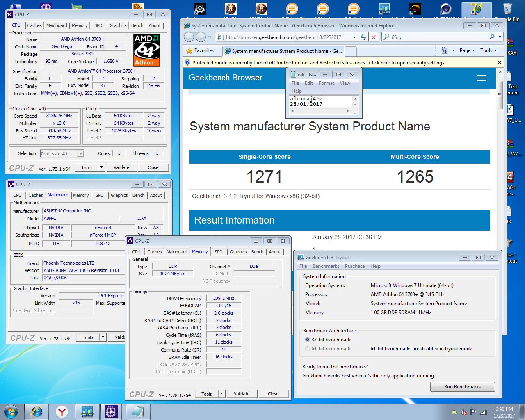Select the Cinebench desktop shortcut
This screenshot has height=420, width=525.
tap(446, 10)
